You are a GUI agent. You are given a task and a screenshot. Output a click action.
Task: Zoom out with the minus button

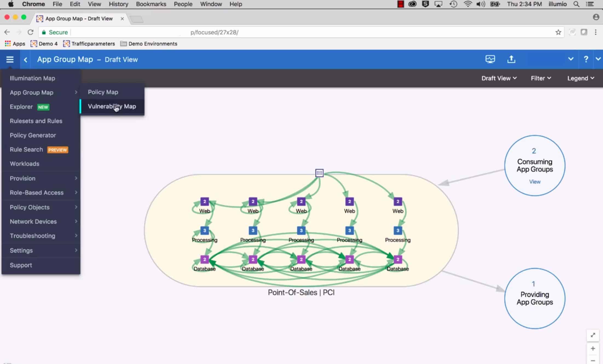(593, 360)
